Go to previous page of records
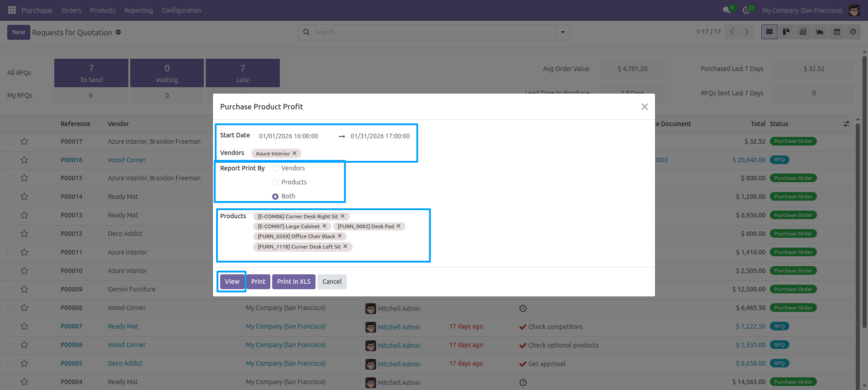 732,32
